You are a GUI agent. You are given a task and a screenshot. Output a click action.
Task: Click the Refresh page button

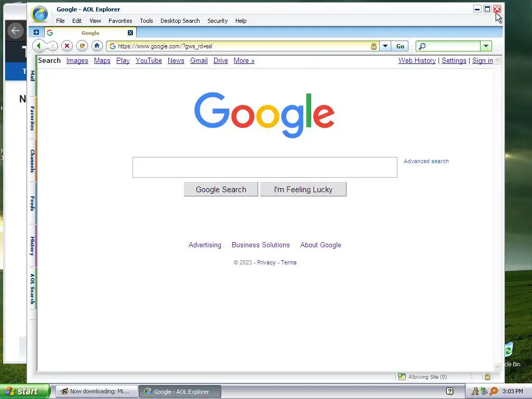(x=82, y=46)
